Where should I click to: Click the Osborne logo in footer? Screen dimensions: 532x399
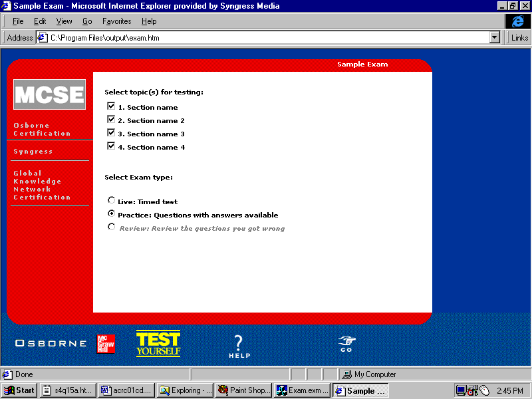point(51,344)
